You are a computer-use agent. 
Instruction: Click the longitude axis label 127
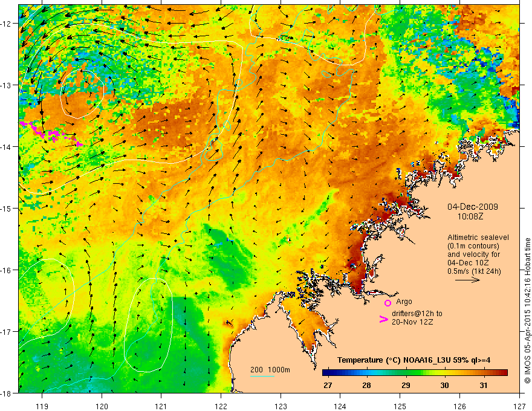point(519,406)
